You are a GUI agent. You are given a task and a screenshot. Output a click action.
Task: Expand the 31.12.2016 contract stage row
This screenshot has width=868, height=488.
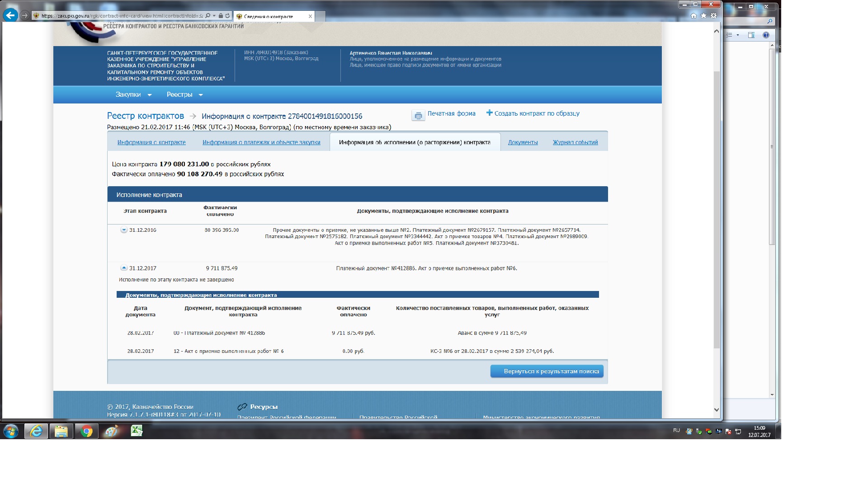[124, 230]
